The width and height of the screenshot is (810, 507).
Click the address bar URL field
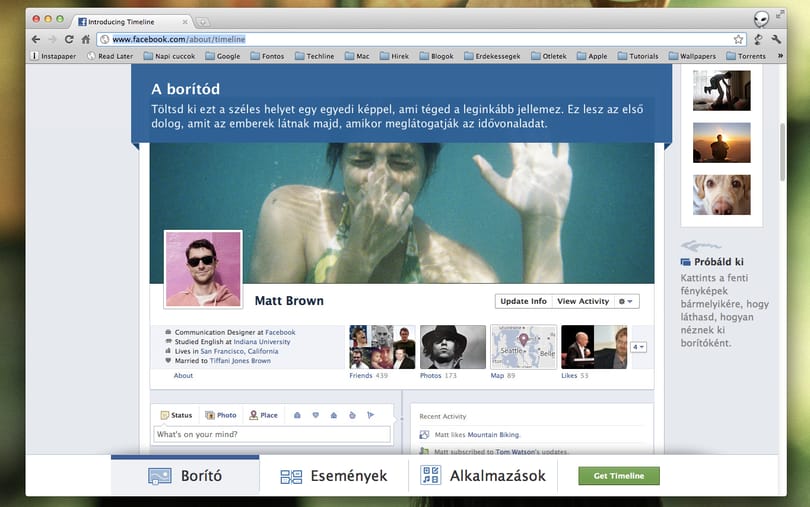point(422,39)
